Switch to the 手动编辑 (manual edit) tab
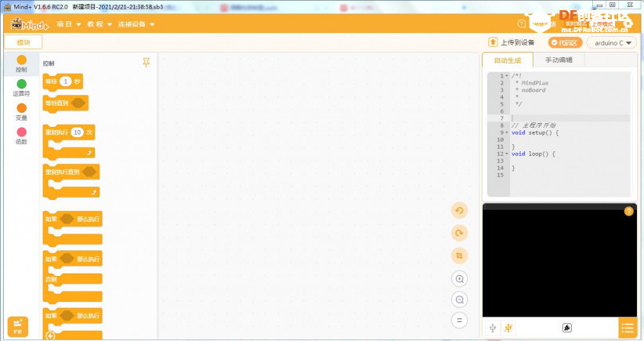The height and width of the screenshot is (341, 644). click(559, 60)
